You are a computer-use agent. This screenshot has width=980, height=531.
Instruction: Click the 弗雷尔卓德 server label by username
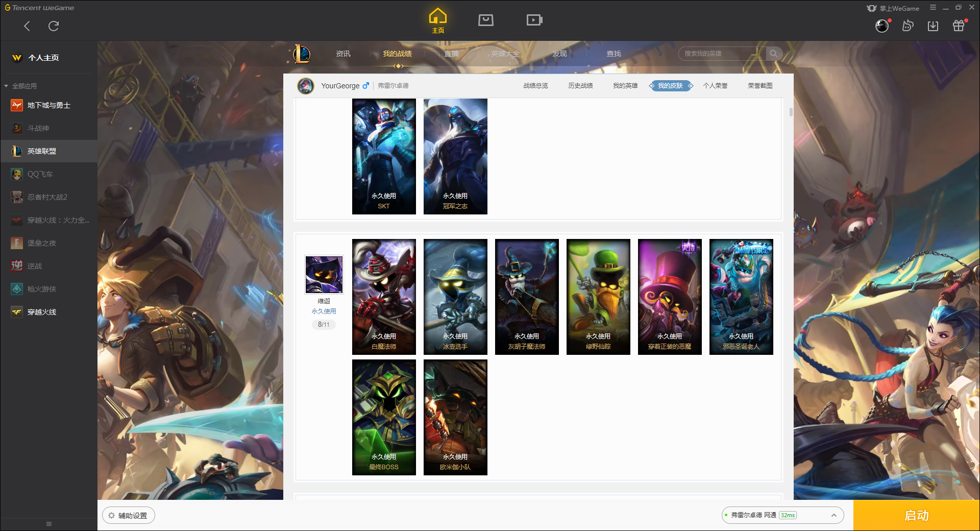[x=393, y=86]
